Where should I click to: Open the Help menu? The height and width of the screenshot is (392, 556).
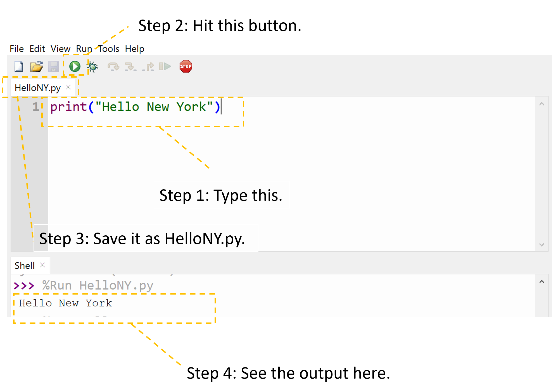point(135,49)
